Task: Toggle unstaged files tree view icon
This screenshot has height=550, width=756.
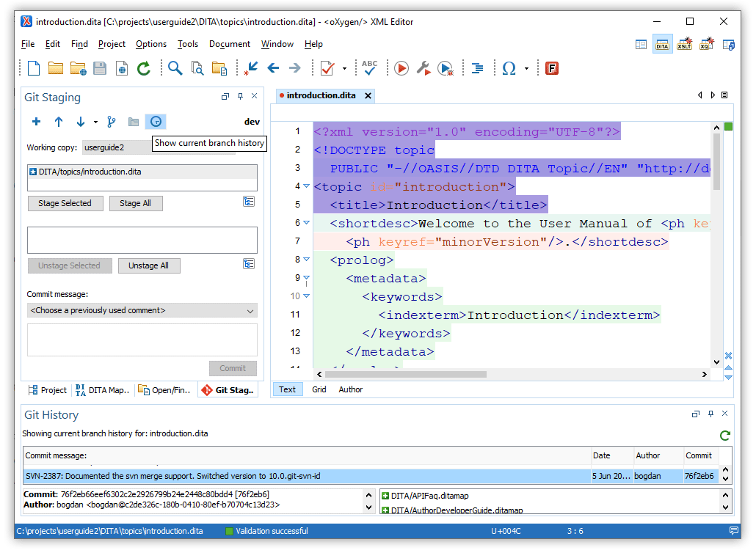Action: 249,202
